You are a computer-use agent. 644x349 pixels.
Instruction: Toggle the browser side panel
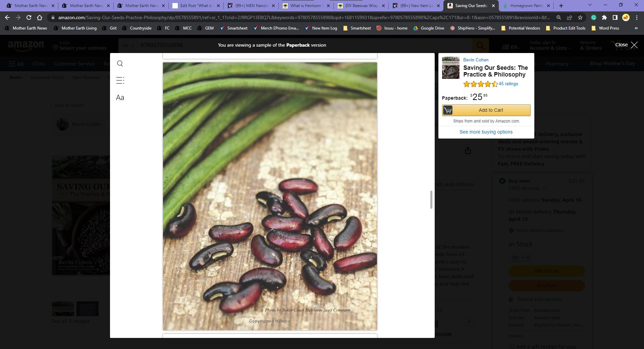(615, 17)
